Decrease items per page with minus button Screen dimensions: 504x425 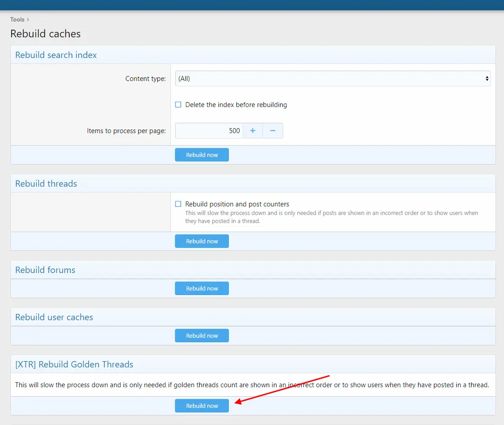tap(272, 131)
